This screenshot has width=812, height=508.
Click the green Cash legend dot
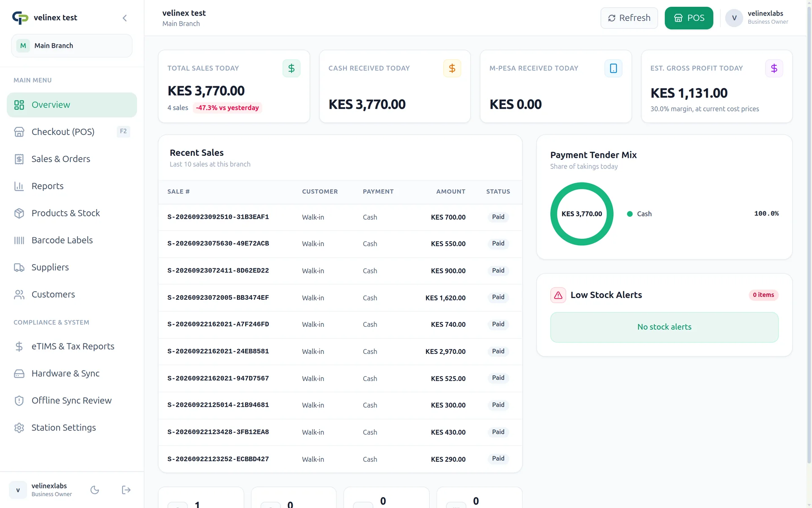pos(630,214)
